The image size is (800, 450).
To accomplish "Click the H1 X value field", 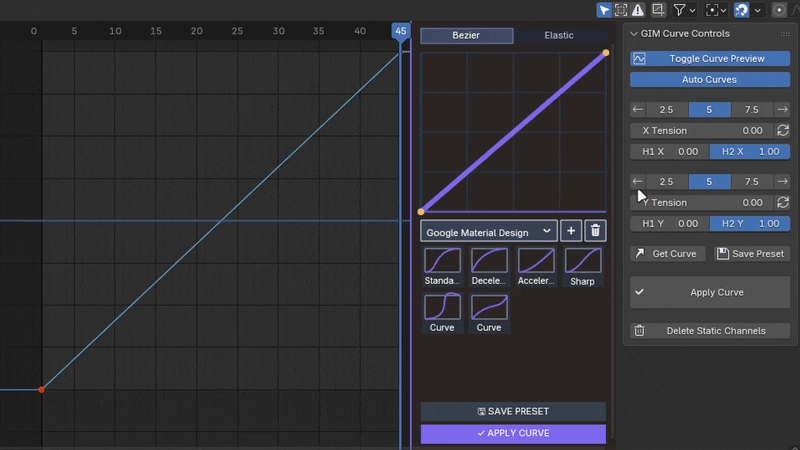I will point(669,152).
